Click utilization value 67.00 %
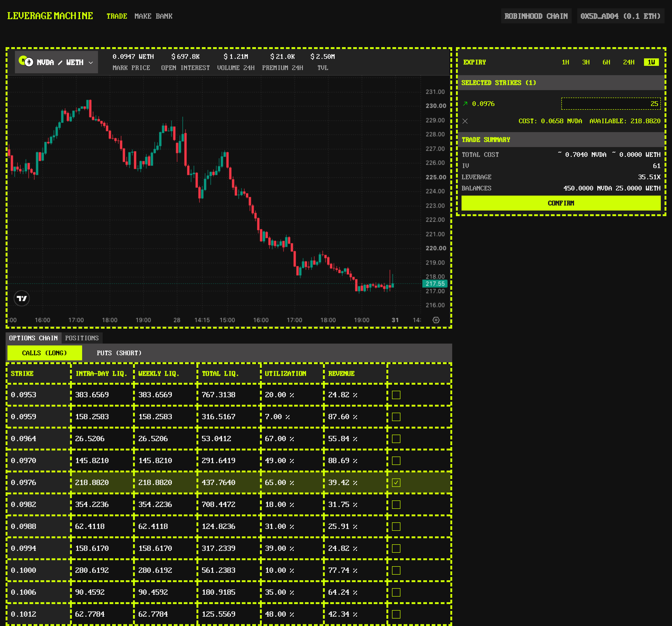The height and width of the screenshot is (626, 672). (280, 439)
